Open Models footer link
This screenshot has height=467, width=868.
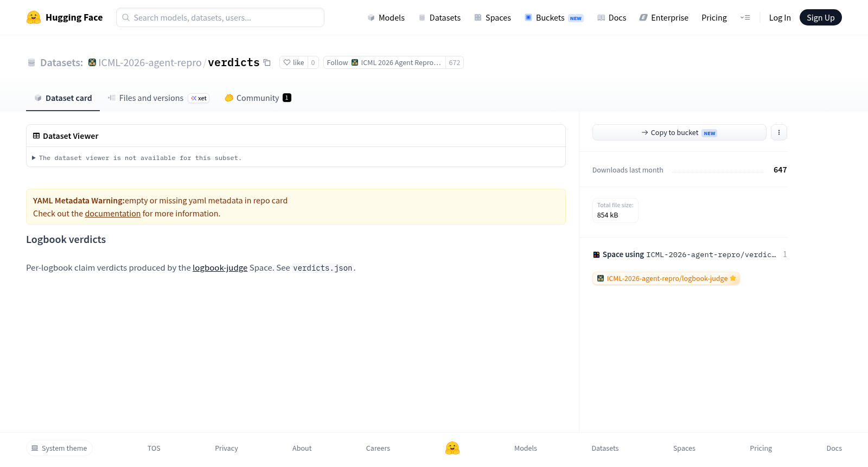point(526,448)
